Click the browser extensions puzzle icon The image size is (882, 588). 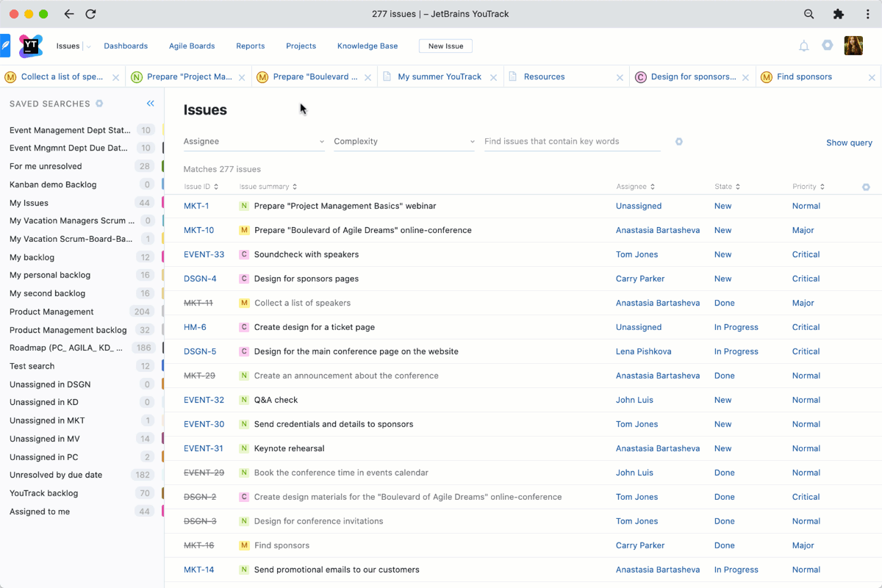[x=838, y=14]
